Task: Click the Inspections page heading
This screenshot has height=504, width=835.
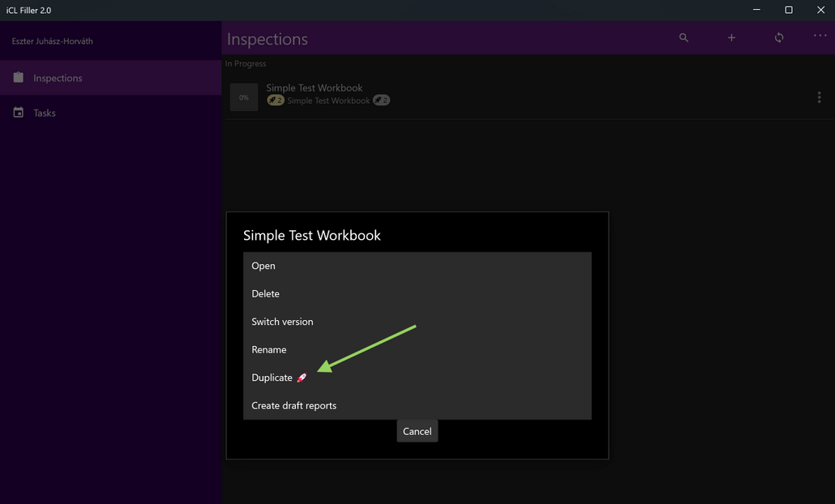Action: tap(268, 40)
